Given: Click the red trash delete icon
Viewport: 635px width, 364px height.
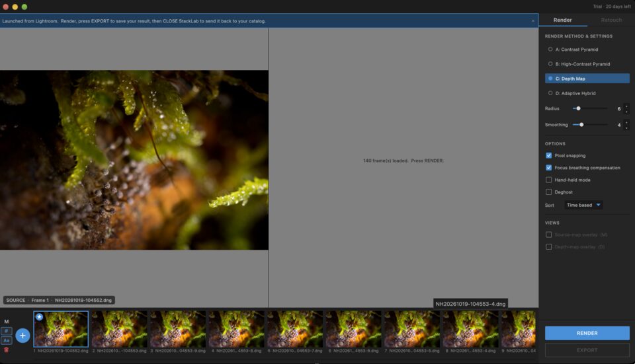Looking at the screenshot, I should 6,350.
